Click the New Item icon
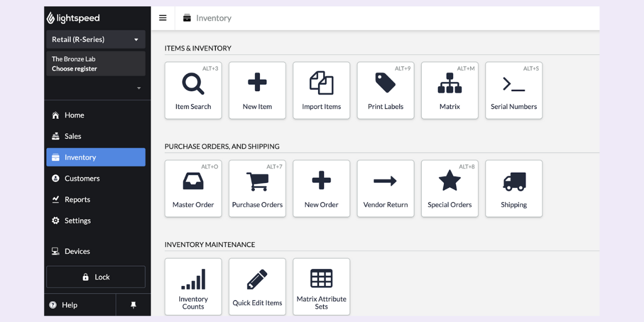644x322 pixels. point(257,90)
